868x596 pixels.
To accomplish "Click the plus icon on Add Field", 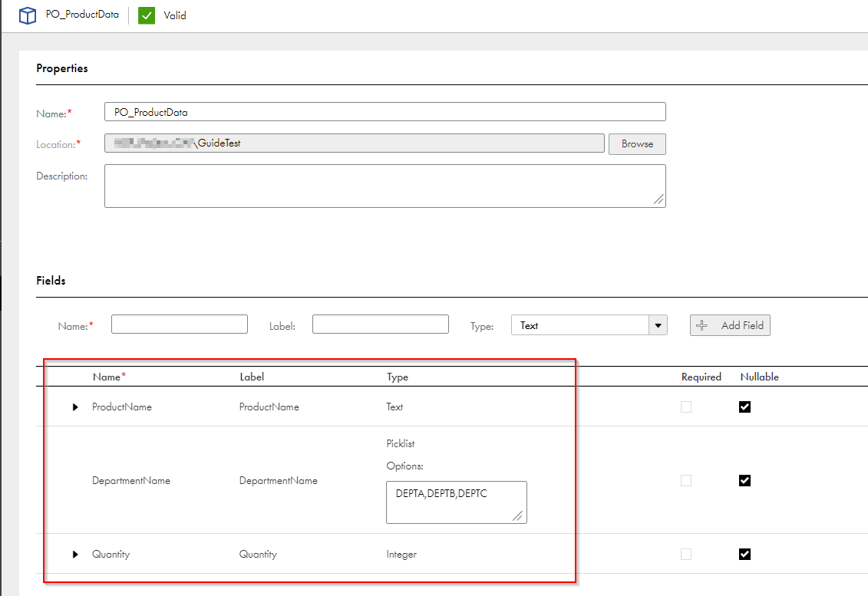I will 701,325.
